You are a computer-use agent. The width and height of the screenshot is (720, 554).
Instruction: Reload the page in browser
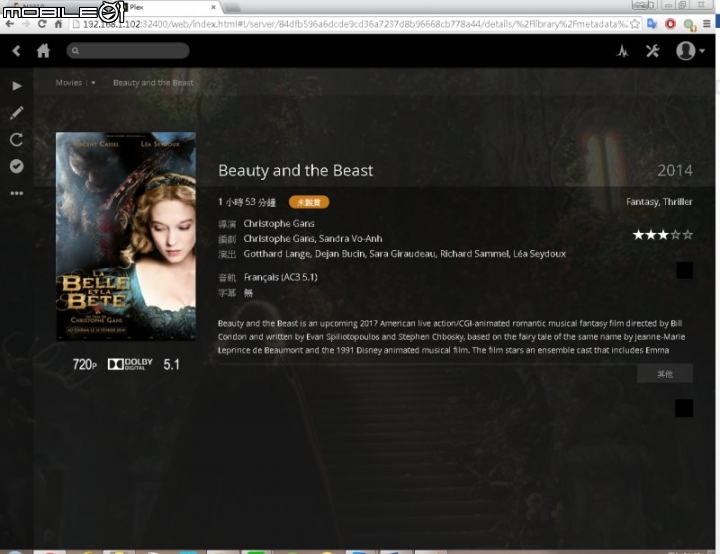click(42, 24)
